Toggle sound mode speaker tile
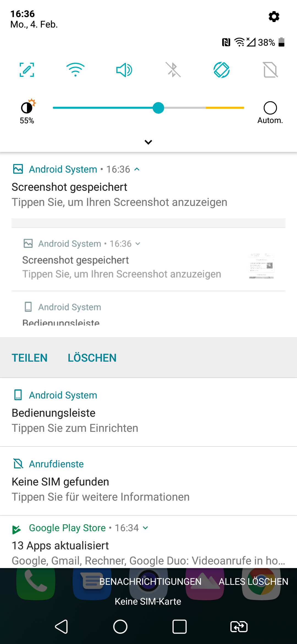Image resolution: width=297 pixels, height=644 pixels. pos(124,70)
